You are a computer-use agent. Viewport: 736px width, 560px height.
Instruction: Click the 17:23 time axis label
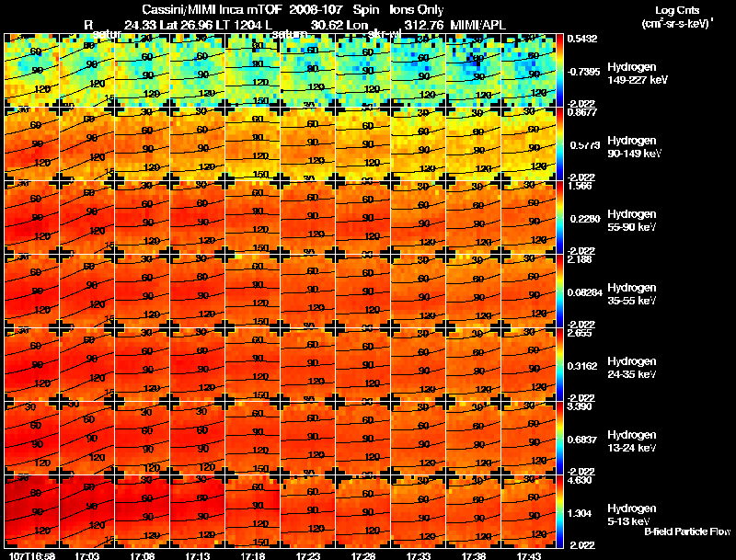[308, 555]
